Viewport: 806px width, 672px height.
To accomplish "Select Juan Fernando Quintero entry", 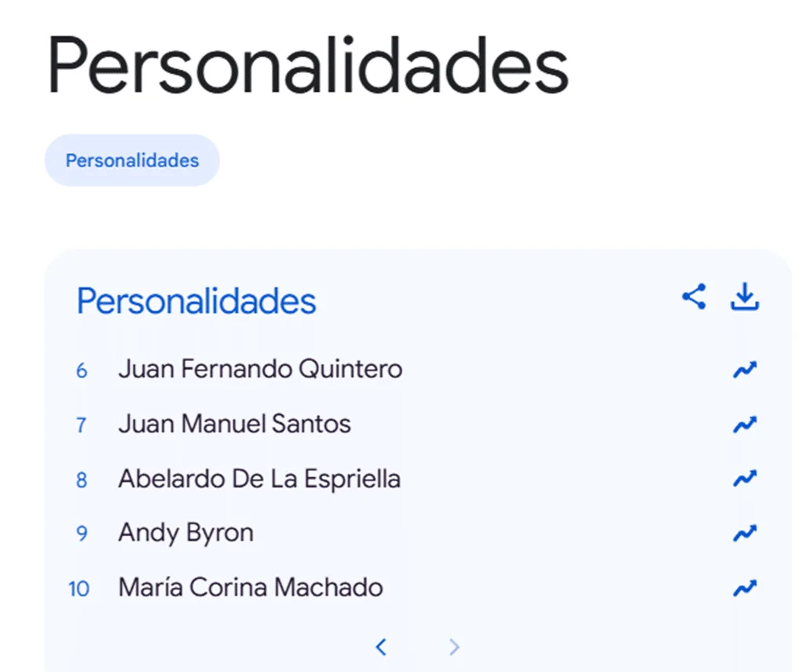I will 260,369.
